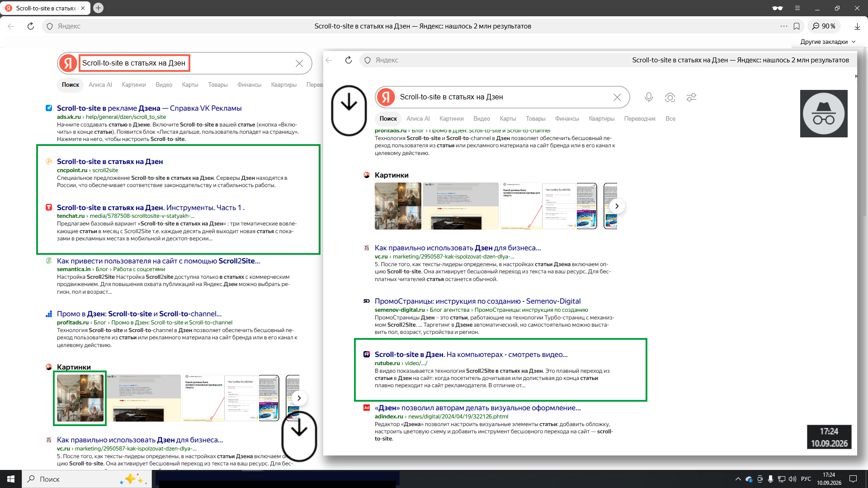The image size is (868, 488).
Task: Open search settings sliders icon in the right window
Action: coord(691,97)
